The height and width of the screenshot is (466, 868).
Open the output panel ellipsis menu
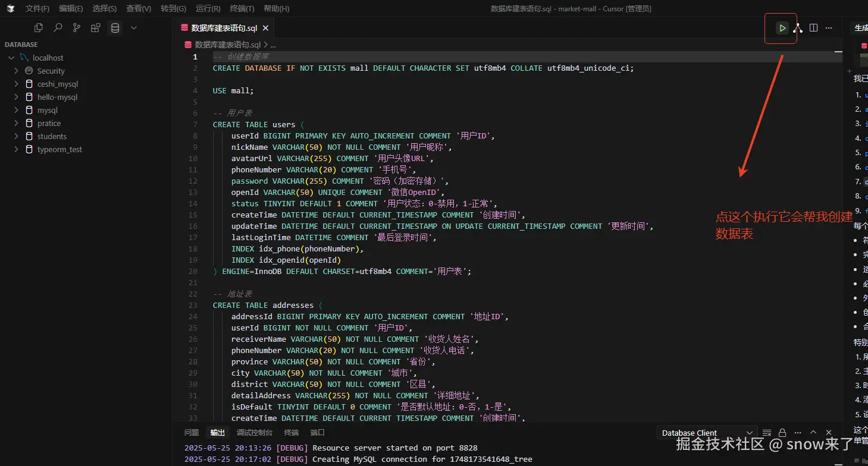798,433
